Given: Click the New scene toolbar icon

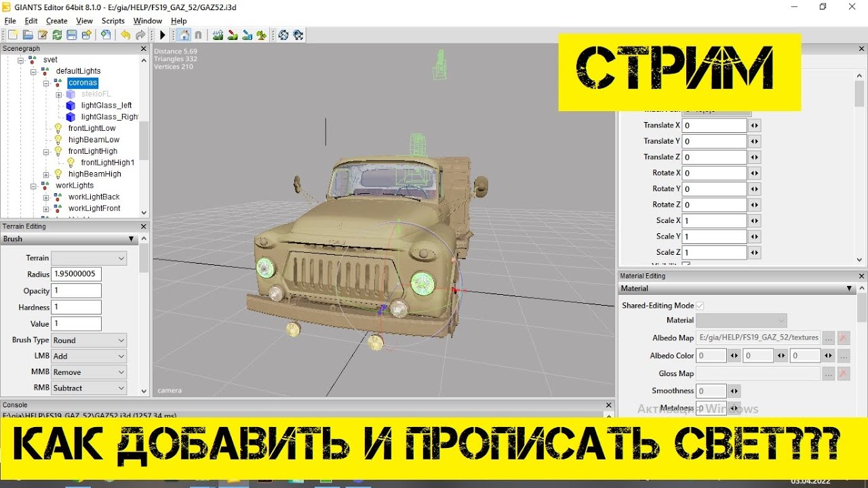Looking at the screenshot, I should [x=13, y=35].
